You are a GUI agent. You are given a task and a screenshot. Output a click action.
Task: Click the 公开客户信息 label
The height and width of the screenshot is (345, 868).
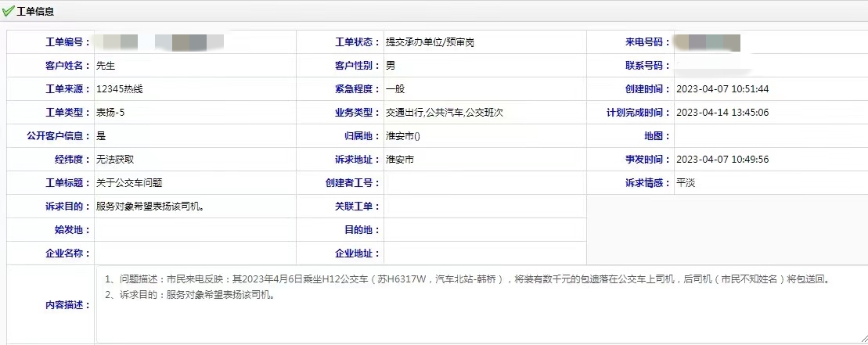coord(58,136)
